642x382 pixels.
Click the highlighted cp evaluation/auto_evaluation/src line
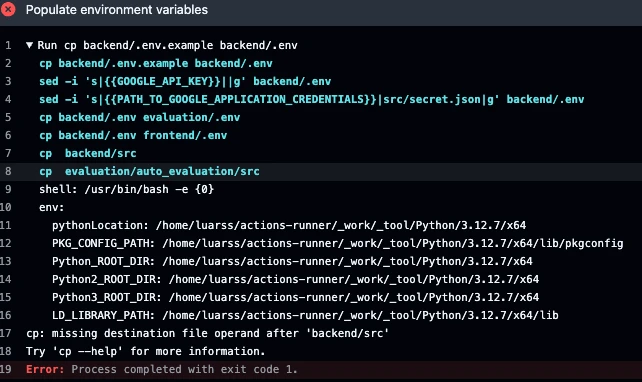click(x=149, y=171)
